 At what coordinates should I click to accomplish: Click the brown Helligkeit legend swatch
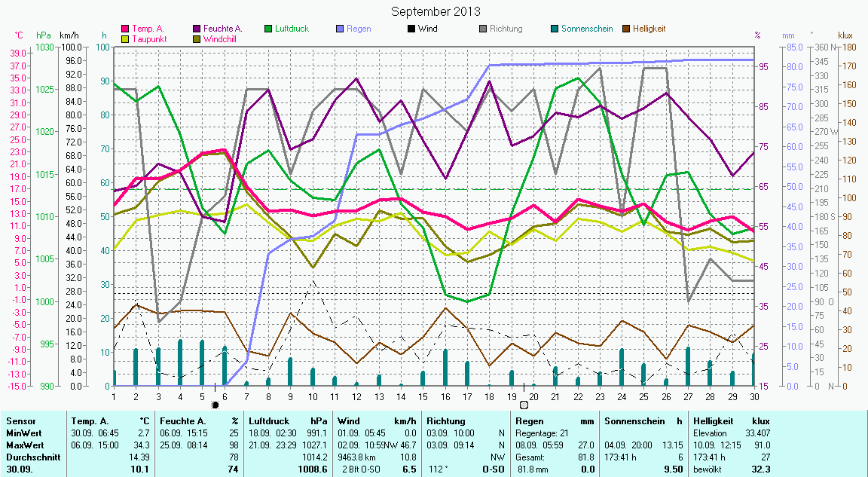point(626,29)
